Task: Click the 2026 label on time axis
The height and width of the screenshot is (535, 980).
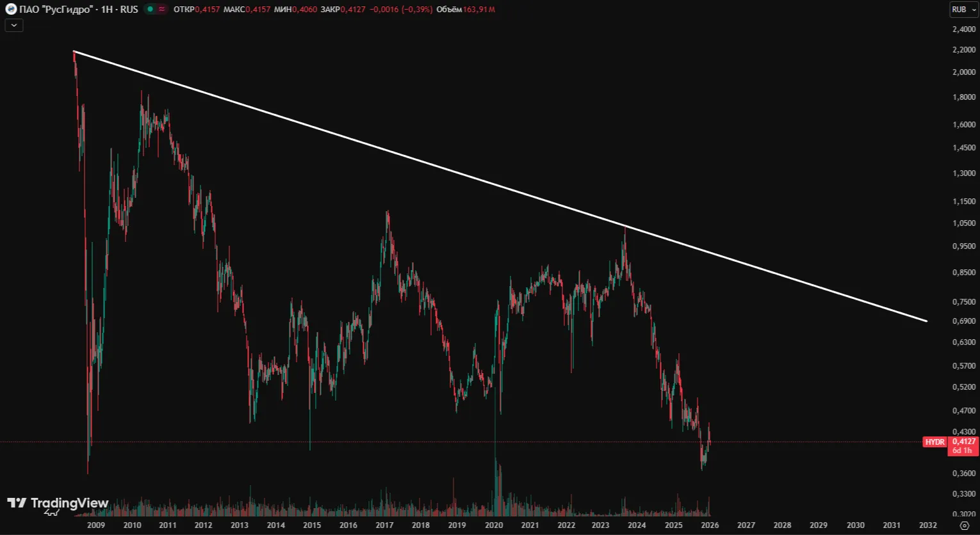Action: point(710,525)
